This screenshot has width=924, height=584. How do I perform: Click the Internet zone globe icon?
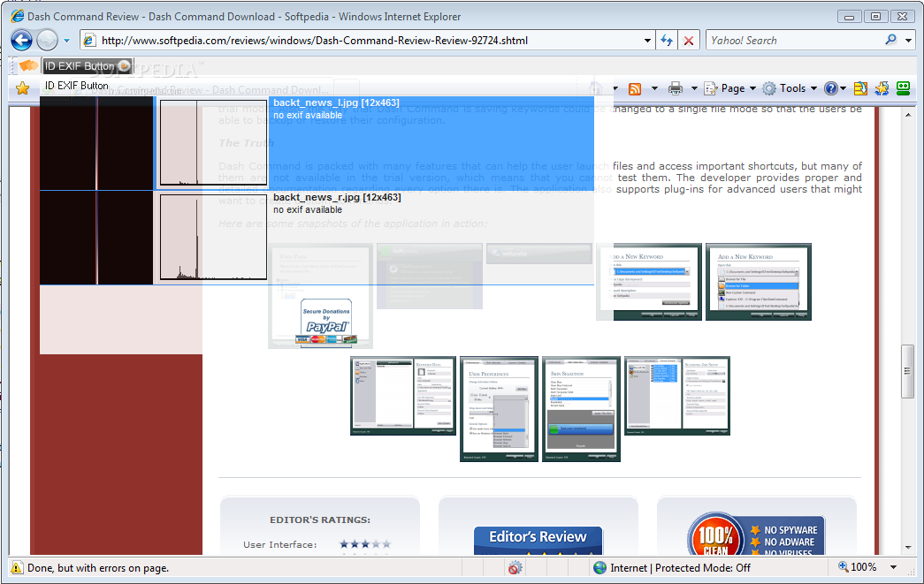click(x=599, y=567)
